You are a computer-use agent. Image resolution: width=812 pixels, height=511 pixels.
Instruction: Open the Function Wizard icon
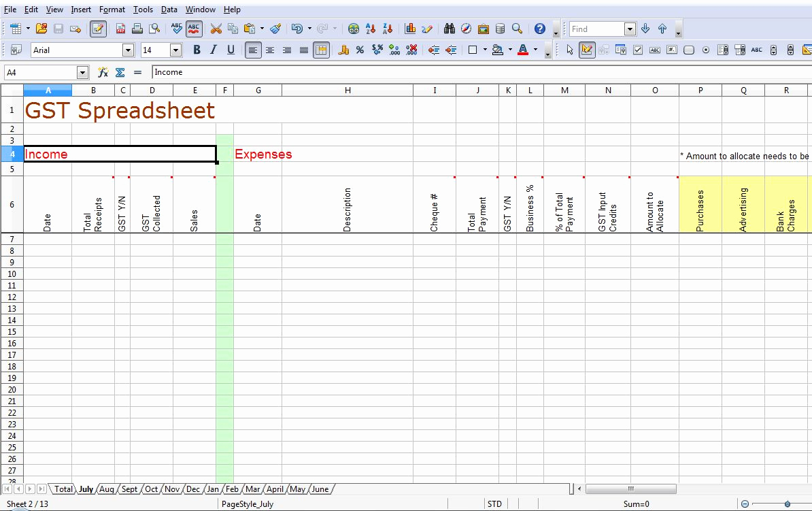(103, 72)
